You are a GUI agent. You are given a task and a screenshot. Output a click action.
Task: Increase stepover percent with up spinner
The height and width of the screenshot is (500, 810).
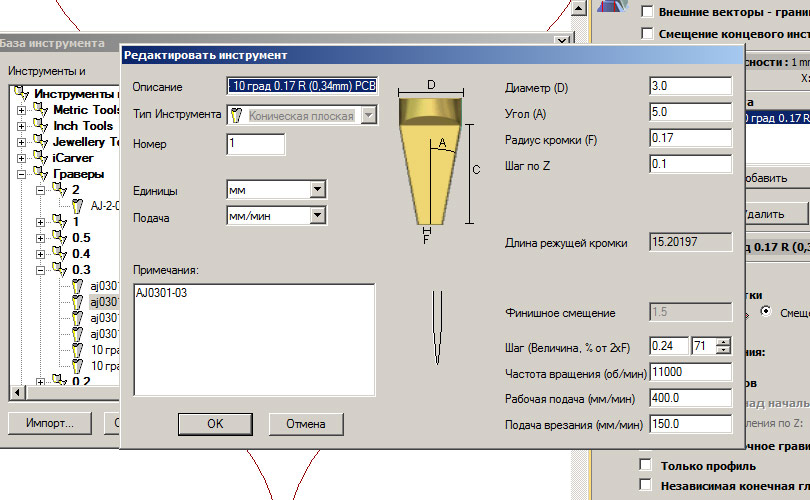pyautogui.click(x=724, y=341)
